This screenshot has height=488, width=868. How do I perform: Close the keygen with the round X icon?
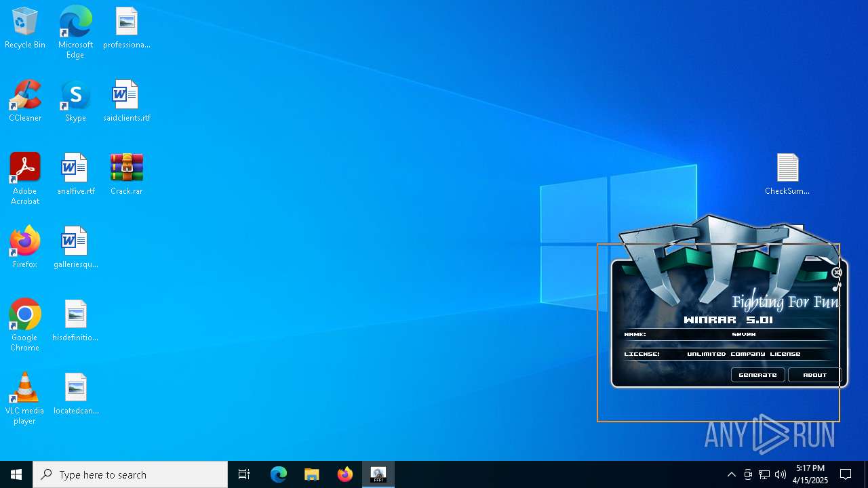[837, 272]
